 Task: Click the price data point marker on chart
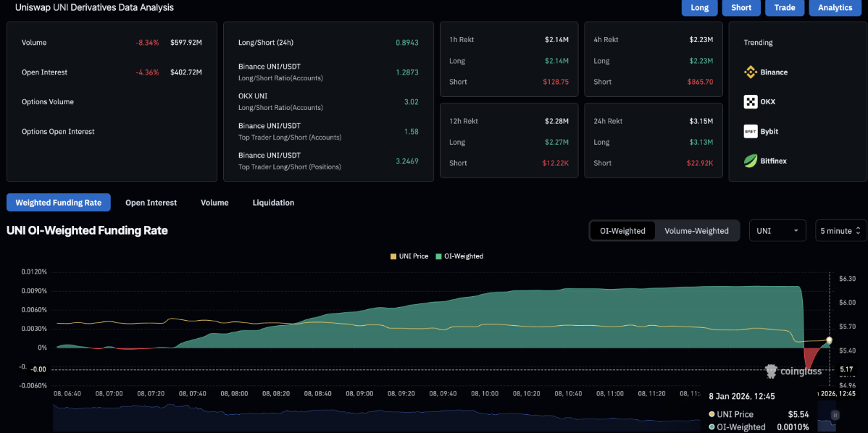coord(829,340)
